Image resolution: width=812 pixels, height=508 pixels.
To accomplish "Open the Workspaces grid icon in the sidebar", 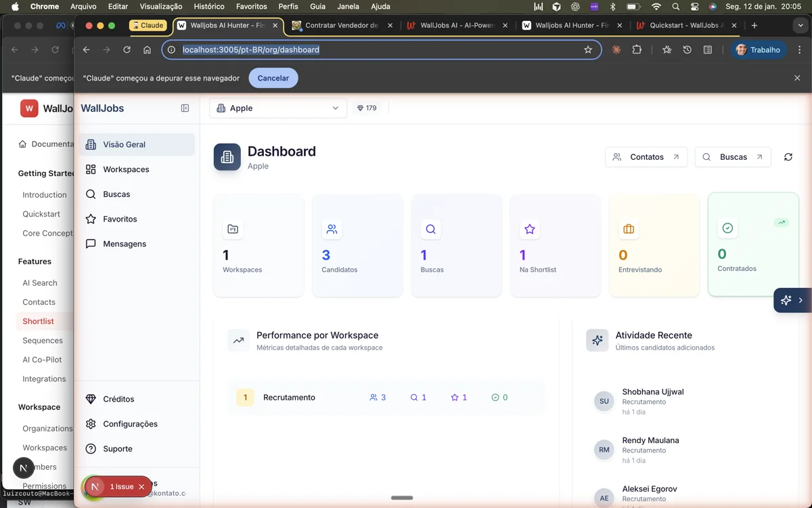I will 91,169.
